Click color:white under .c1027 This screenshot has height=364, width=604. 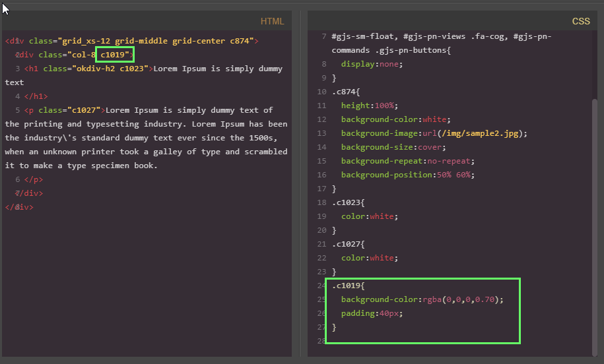[x=370, y=258]
